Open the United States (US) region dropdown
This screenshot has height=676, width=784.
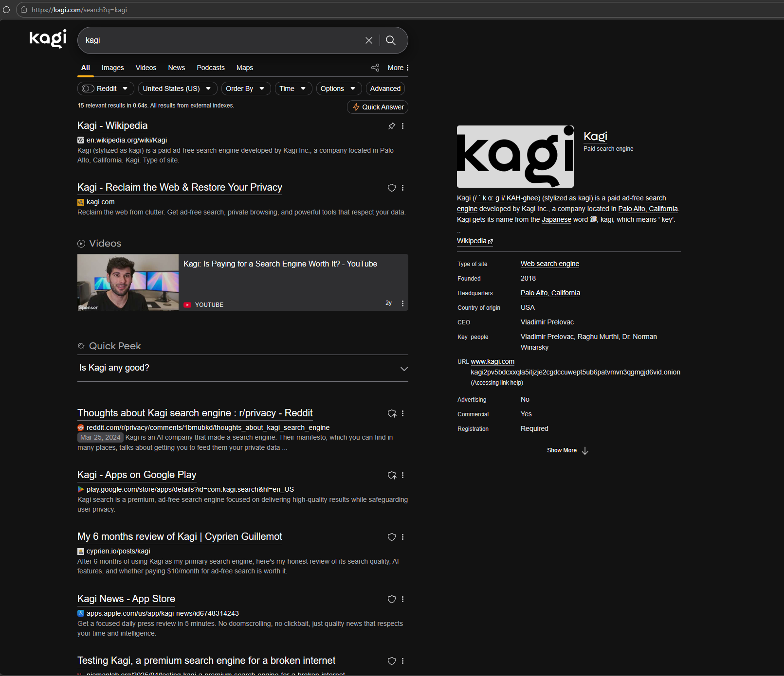coord(178,89)
